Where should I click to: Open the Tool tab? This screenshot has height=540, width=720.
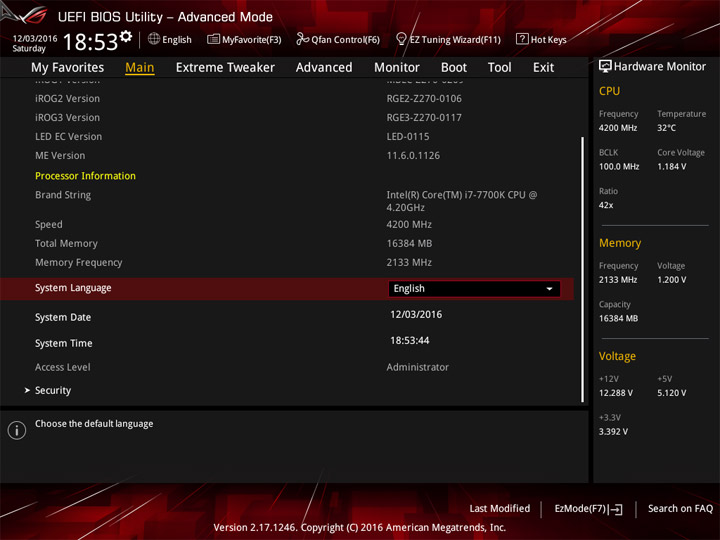coord(499,68)
